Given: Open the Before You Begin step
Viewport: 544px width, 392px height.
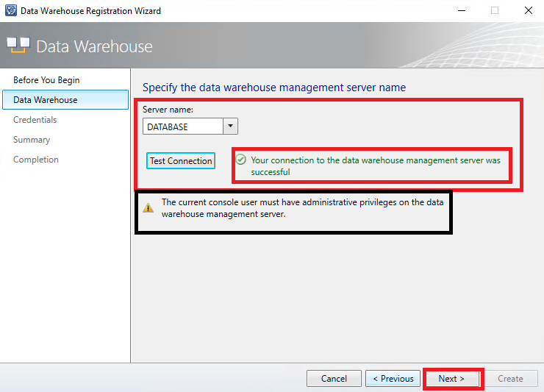Looking at the screenshot, I should (46, 80).
